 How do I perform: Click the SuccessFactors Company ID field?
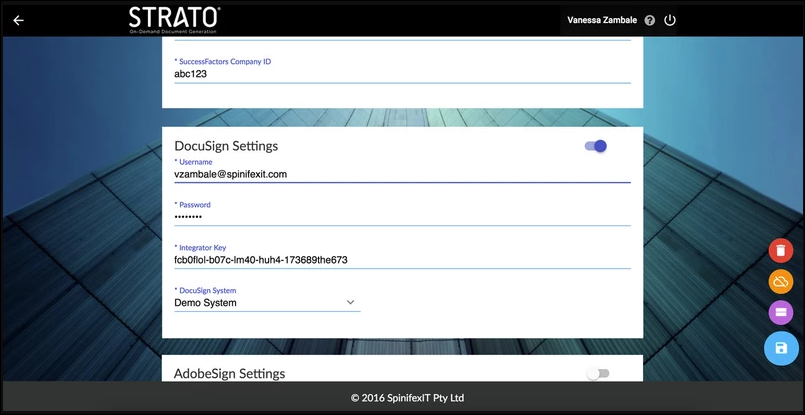click(400, 73)
